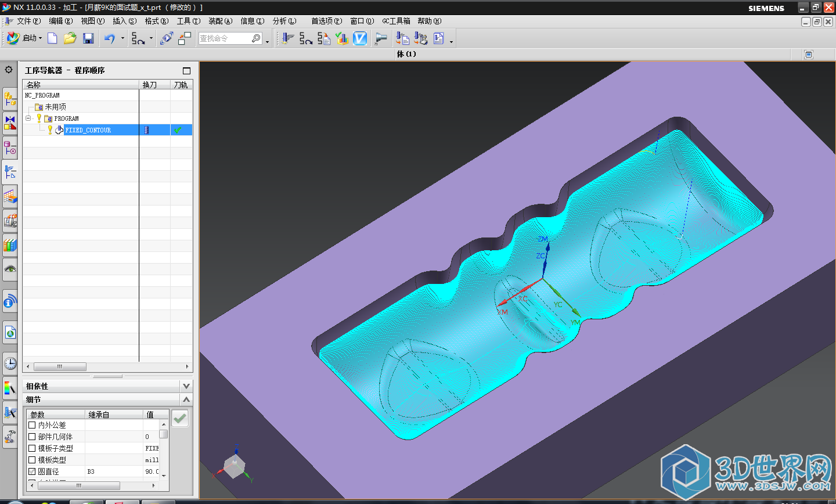The image size is (836, 504).
Task: Open the color palette sidebar tab
Action: coord(10,387)
